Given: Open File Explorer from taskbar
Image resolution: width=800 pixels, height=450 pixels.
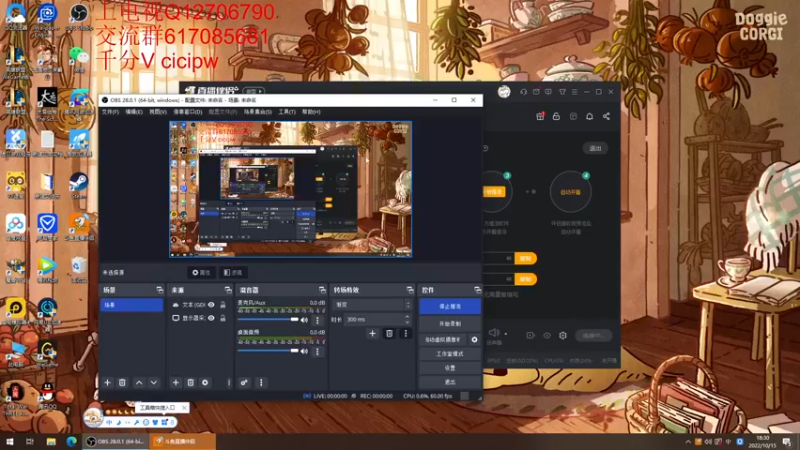Looking at the screenshot, I should click(51, 441).
